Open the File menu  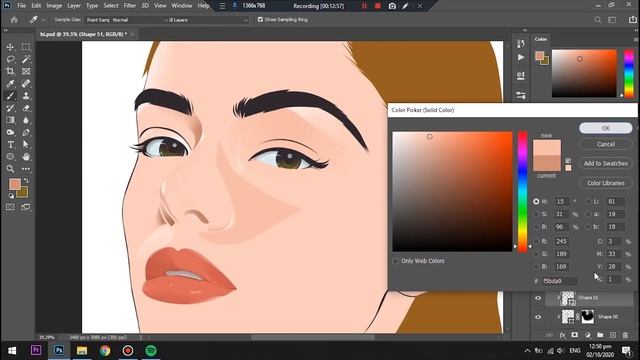(x=21, y=6)
